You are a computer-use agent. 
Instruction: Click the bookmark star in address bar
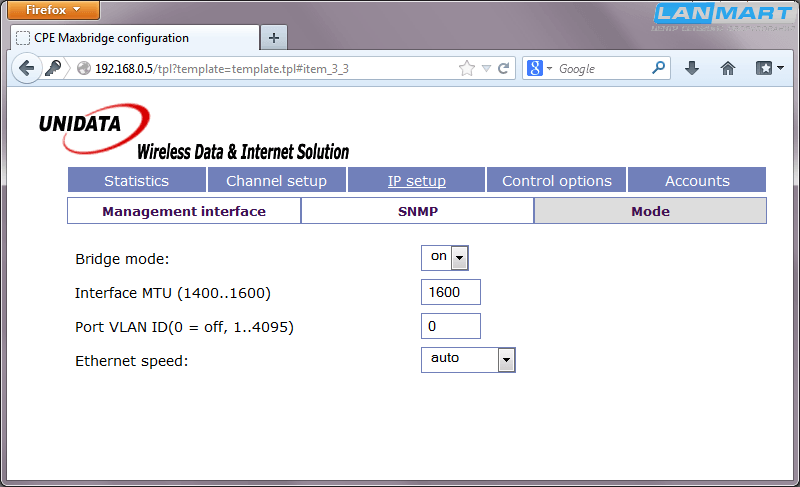click(x=466, y=69)
